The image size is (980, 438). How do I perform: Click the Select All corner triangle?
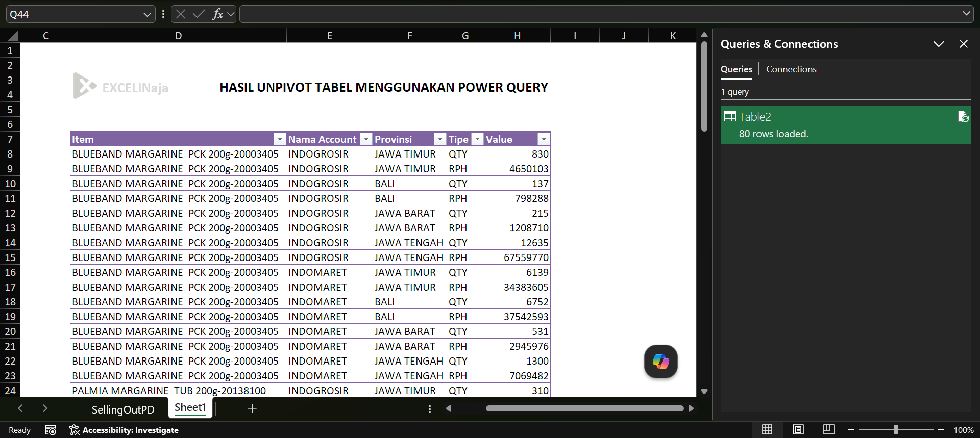click(x=13, y=36)
